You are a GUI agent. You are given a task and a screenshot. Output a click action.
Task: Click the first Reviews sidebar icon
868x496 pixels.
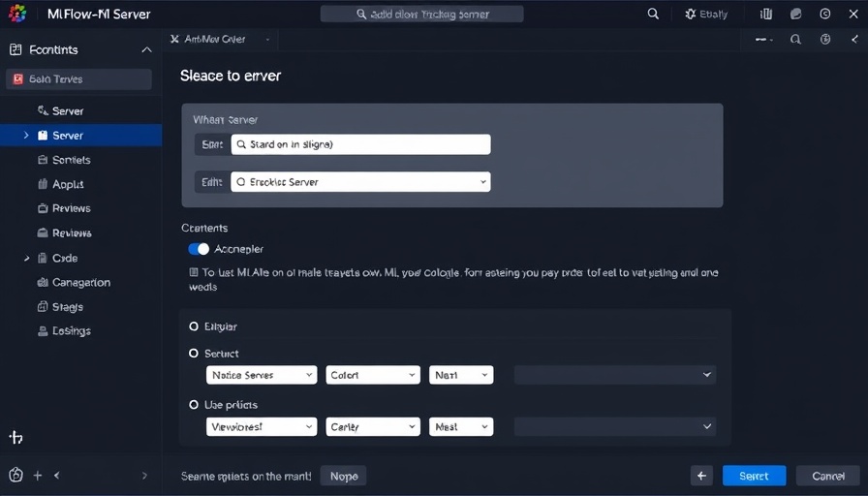(x=43, y=208)
